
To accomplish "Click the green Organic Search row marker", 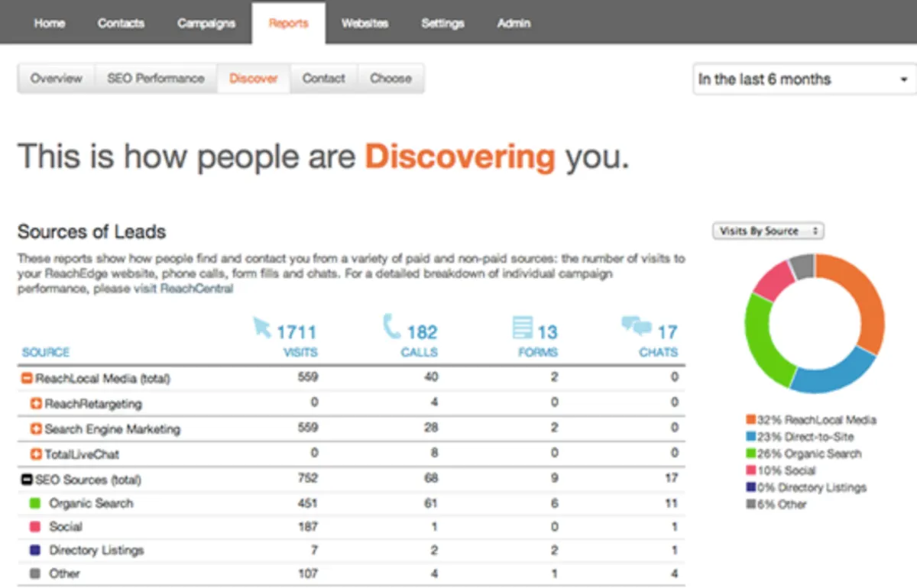I will 35,503.
